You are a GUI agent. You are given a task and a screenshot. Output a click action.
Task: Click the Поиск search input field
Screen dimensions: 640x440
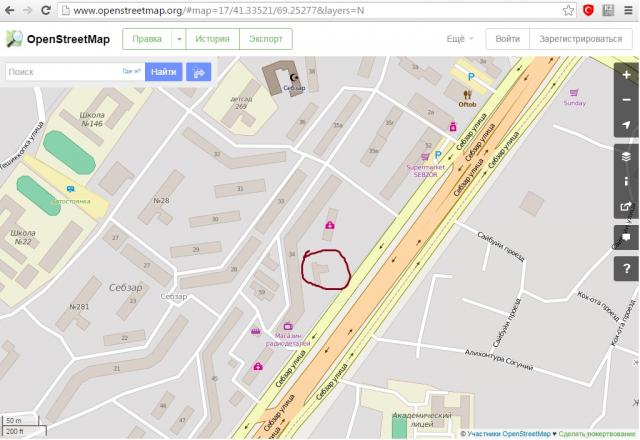(x=62, y=72)
